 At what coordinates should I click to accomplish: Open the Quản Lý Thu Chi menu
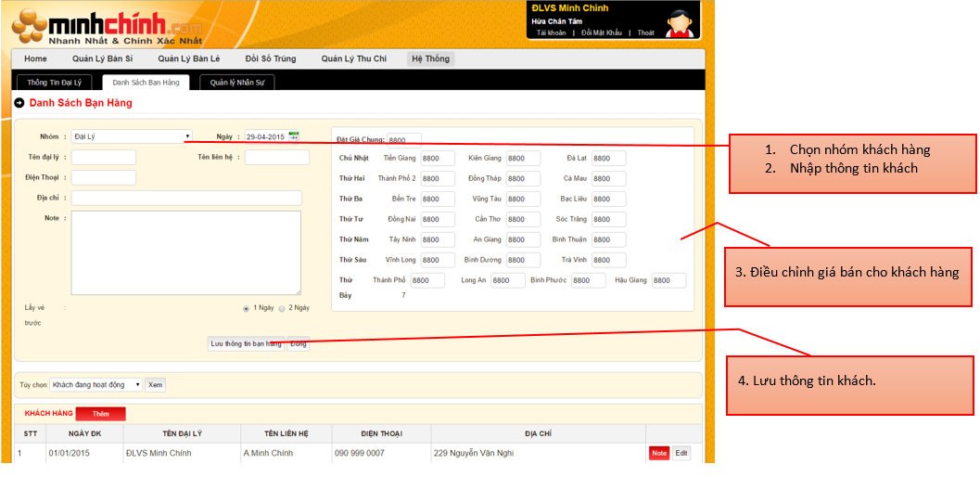click(x=353, y=58)
